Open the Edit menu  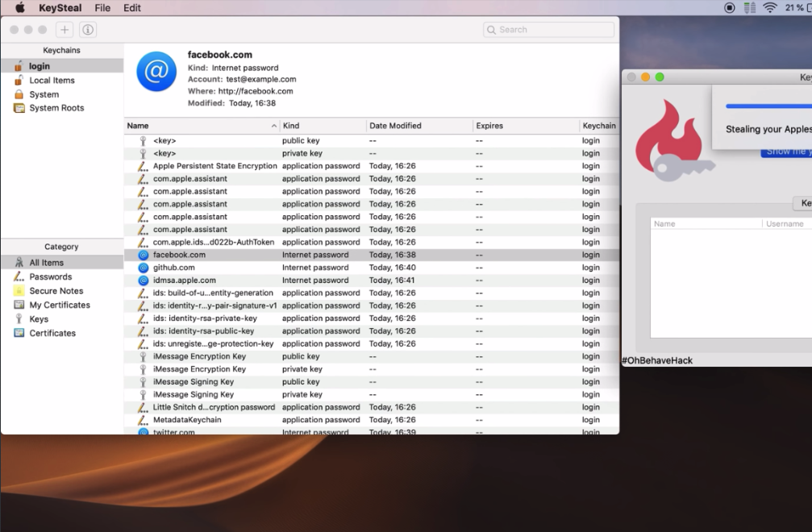[132, 8]
